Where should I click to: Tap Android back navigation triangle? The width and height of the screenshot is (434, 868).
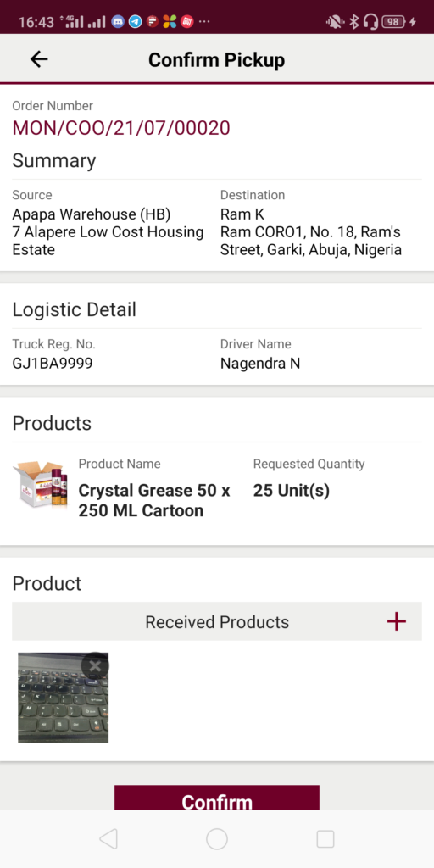click(108, 839)
